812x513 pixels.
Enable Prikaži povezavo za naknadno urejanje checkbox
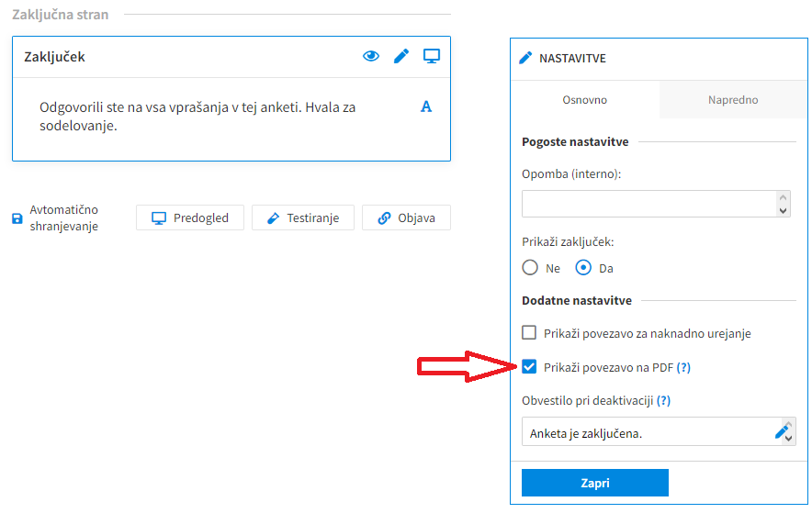[x=529, y=332]
